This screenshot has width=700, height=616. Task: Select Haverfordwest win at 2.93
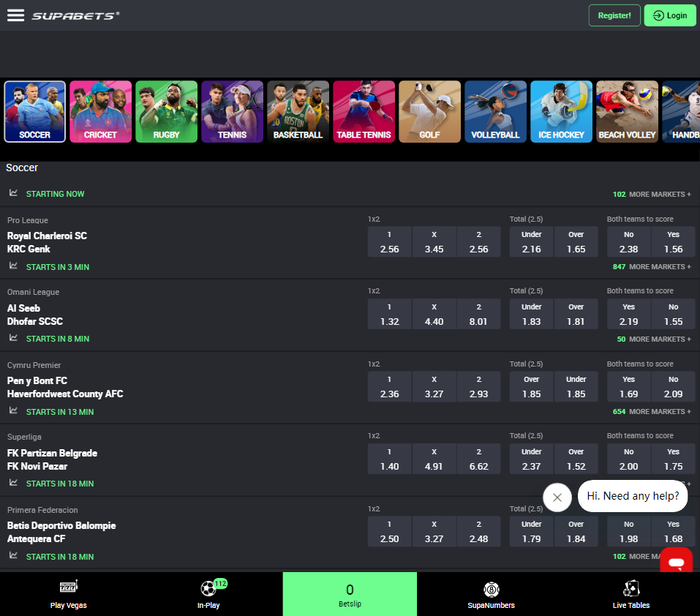[x=478, y=386]
